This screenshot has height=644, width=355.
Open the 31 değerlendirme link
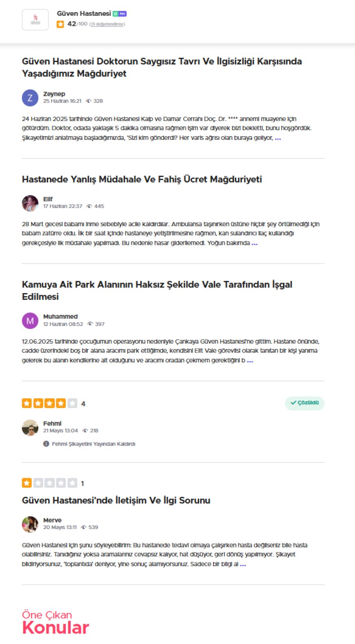click(107, 24)
